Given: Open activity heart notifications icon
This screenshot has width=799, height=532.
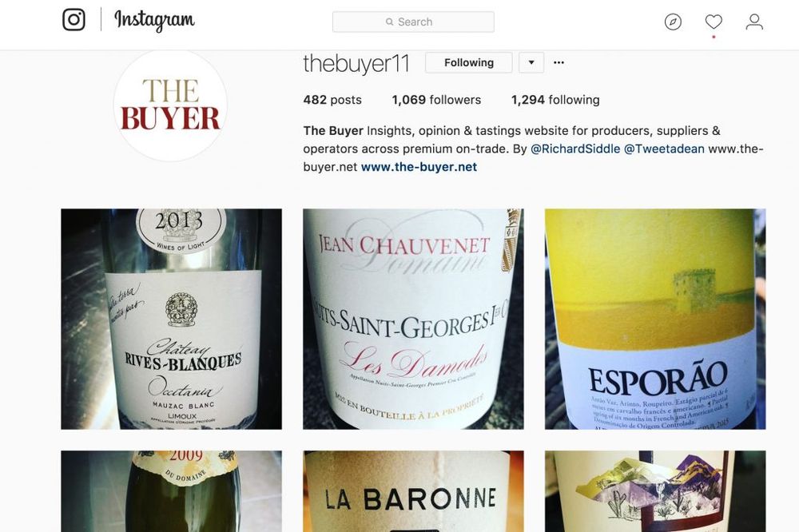Looking at the screenshot, I should click(714, 22).
